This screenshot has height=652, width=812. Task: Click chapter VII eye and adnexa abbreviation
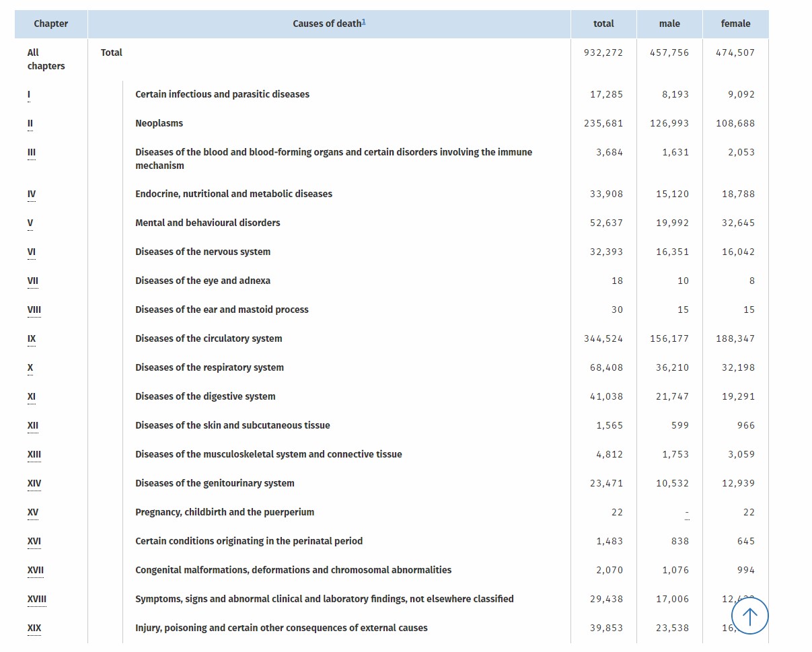coord(32,281)
